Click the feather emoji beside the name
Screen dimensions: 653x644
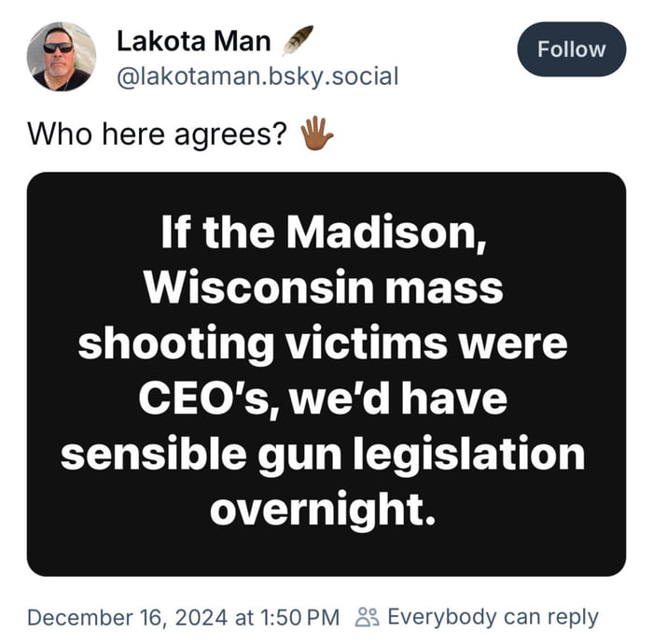[298, 40]
